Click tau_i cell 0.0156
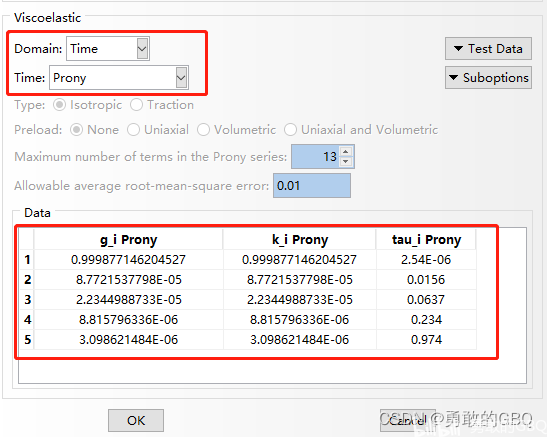The height and width of the screenshot is (437, 547). click(426, 280)
